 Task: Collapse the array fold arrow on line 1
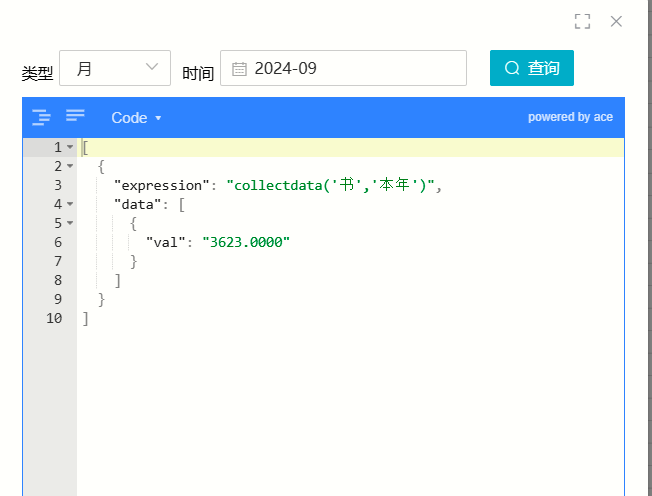[x=70, y=147]
